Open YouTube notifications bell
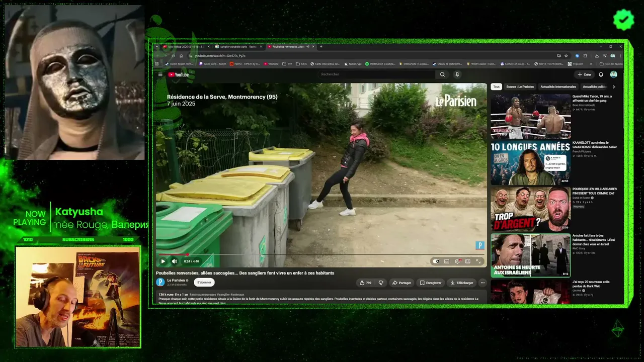 click(601, 74)
